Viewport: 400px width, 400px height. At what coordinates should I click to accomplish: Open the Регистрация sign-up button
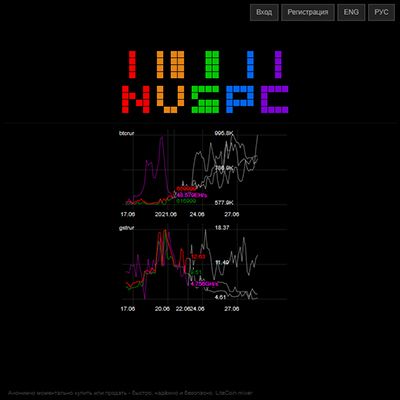pos(308,12)
